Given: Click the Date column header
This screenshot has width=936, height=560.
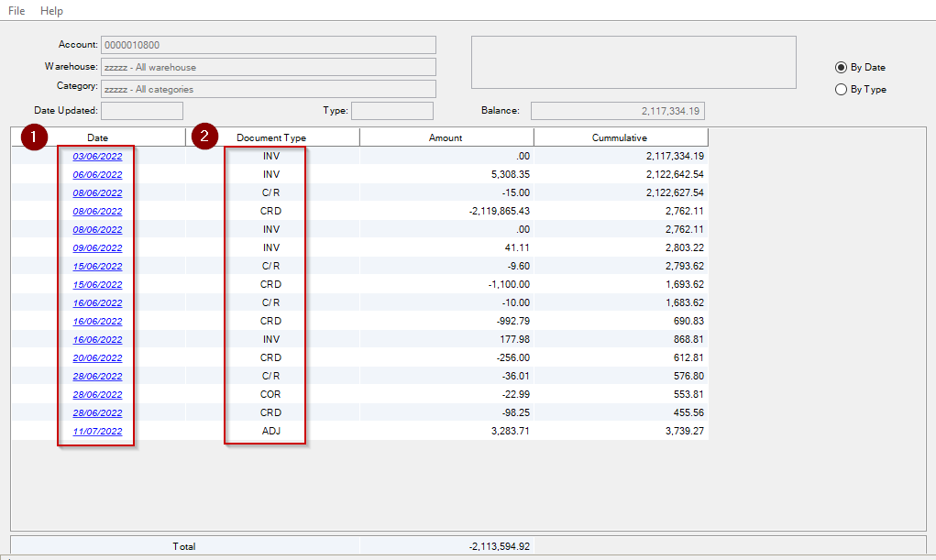Looking at the screenshot, I should point(97,137).
